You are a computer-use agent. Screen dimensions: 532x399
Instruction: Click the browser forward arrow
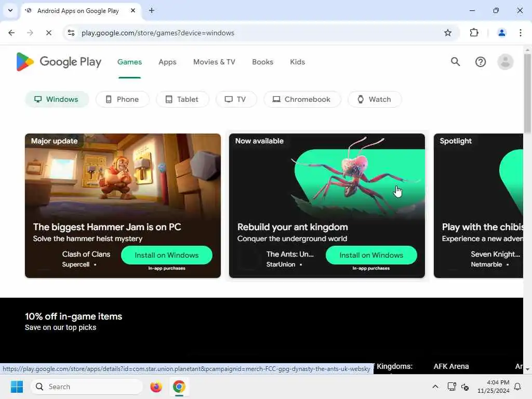click(x=30, y=33)
